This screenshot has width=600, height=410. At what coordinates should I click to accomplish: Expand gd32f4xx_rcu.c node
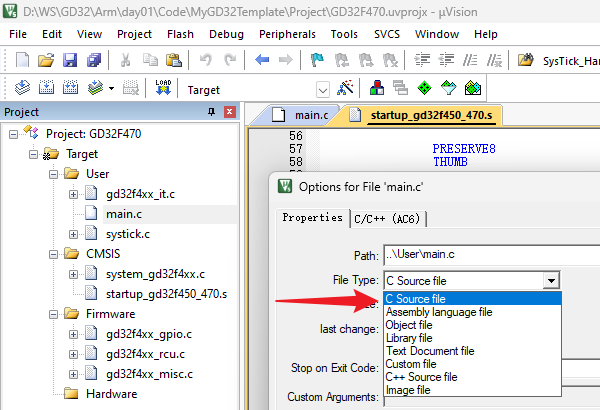click(x=73, y=354)
